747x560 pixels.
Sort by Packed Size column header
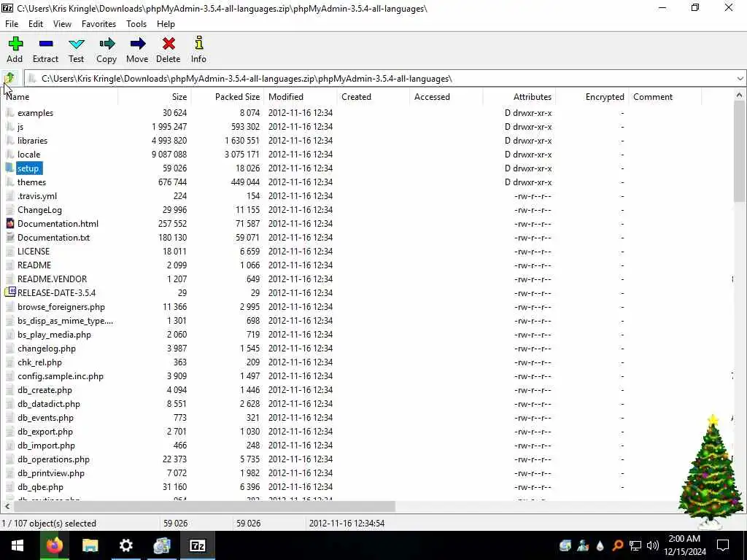[x=228, y=97]
